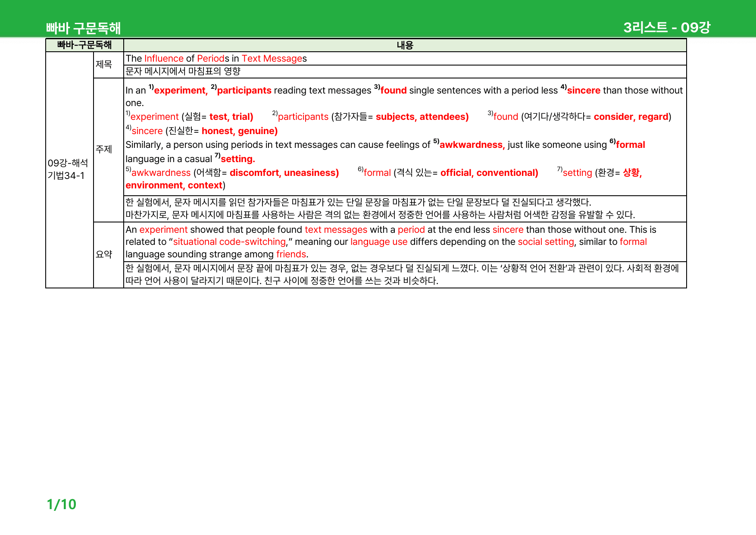This screenshot has width=756, height=535.
Task: Click the red phrase Text Messages in title
Action: tap(272, 59)
